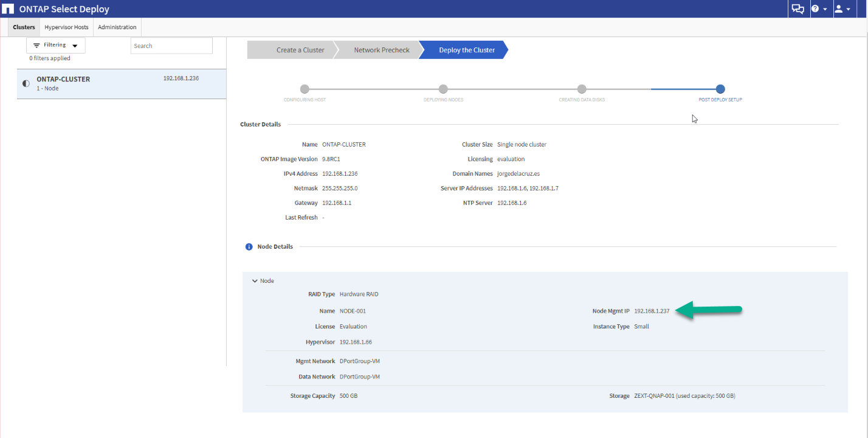Click the cluster IP 192.168.1.236 in list
868x438 pixels.
[181, 78]
